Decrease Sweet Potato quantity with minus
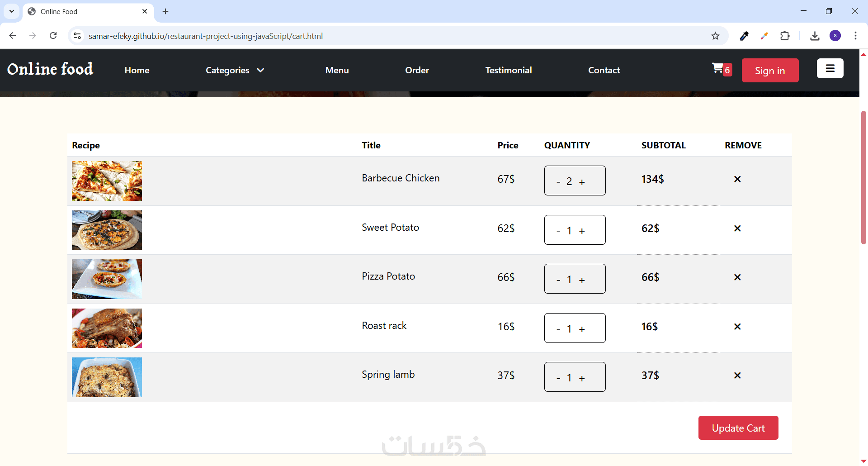The height and width of the screenshot is (466, 868). click(x=558, y=231)
